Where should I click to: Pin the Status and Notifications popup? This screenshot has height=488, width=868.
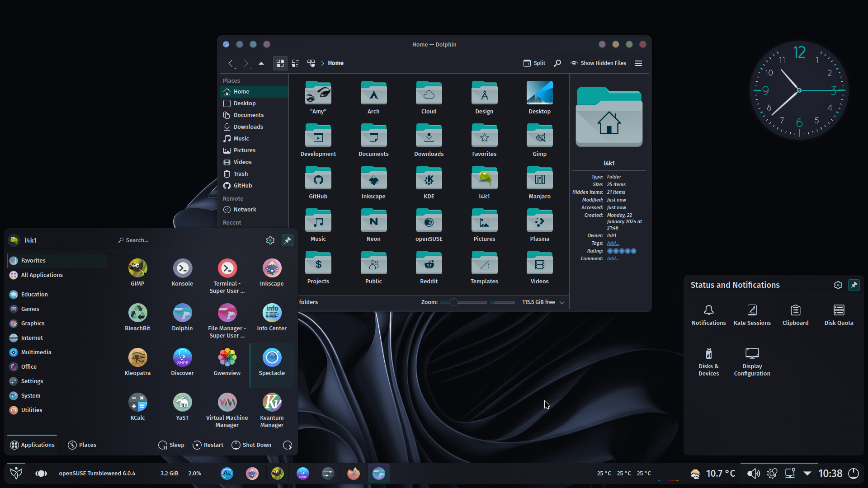point(854,285)
